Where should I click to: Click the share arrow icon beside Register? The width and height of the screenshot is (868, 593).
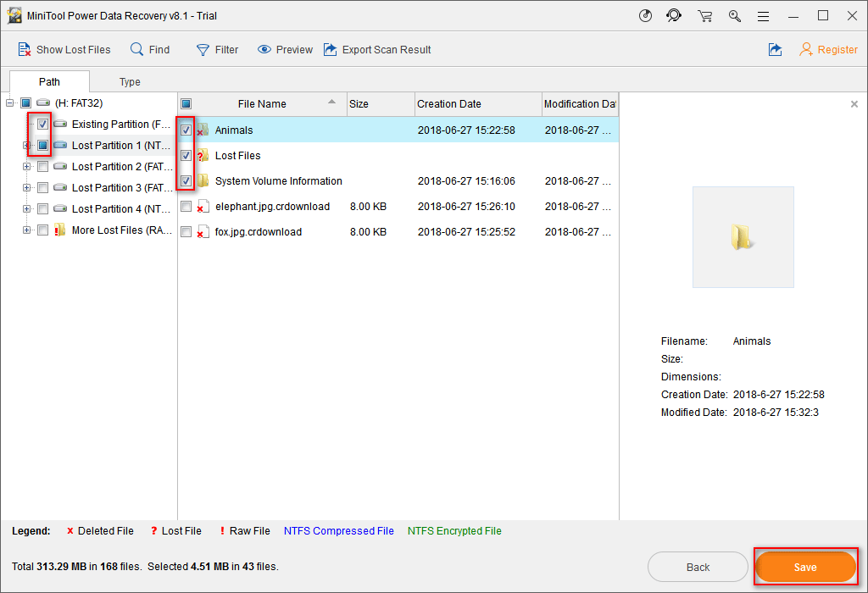[775, 50]
